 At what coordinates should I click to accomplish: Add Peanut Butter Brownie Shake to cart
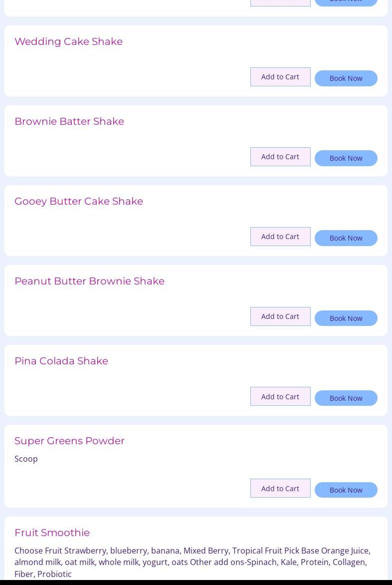point(280,316)
